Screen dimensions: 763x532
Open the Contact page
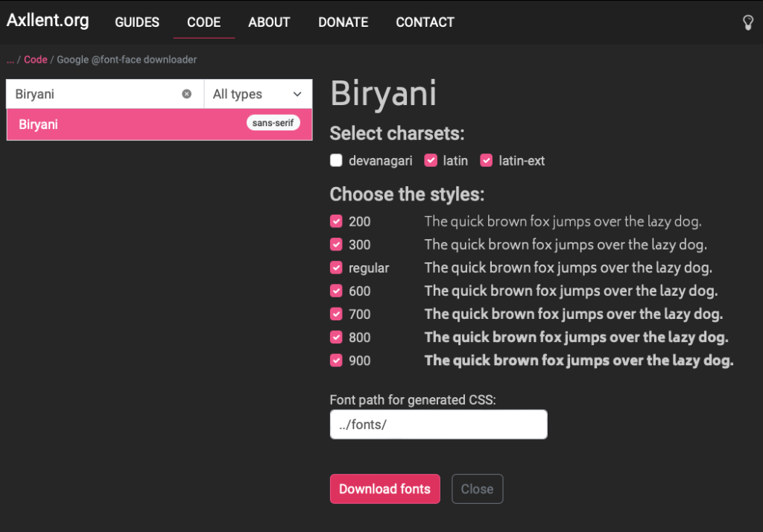pyautogui.click(x=425, y=22)
